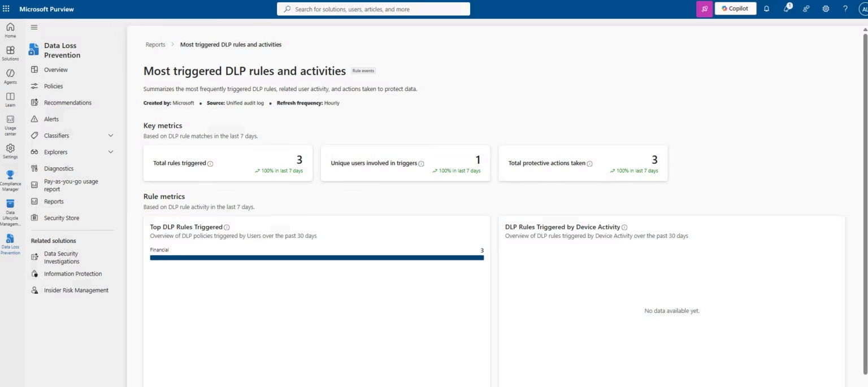Click the 'Related solutions' heading

53,241
